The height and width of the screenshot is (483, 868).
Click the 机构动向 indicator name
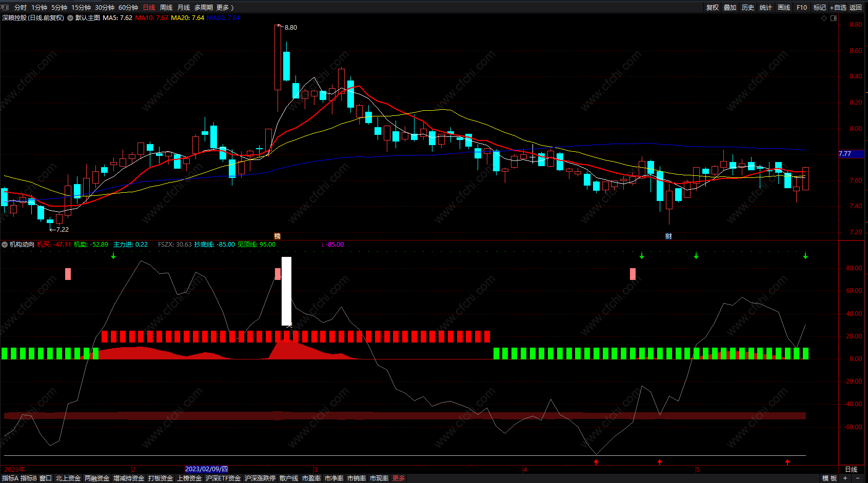22,245
